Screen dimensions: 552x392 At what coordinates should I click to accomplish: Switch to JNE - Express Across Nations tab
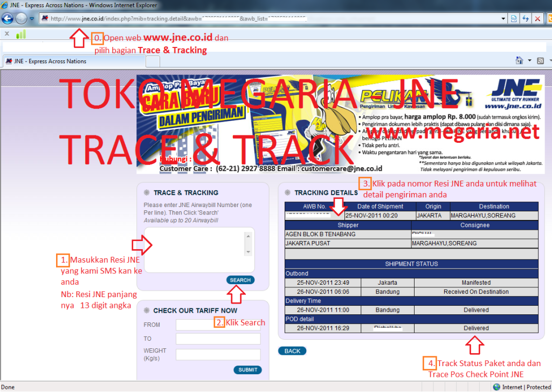[x=74, y=61]
